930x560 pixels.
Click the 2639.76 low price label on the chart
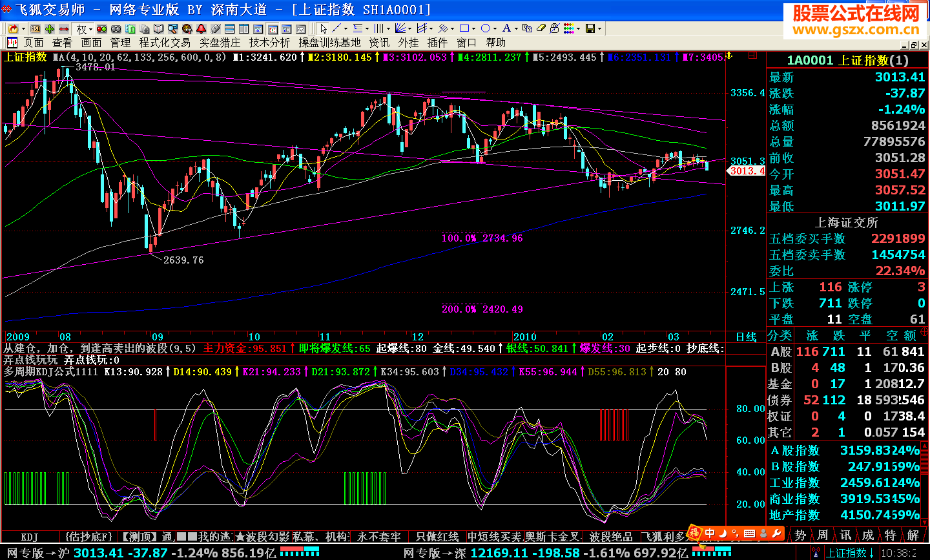(183, 260)
